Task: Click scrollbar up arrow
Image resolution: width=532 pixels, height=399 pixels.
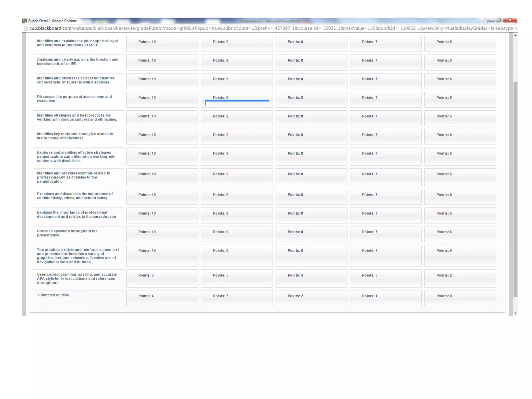Action: coord(515,35)
